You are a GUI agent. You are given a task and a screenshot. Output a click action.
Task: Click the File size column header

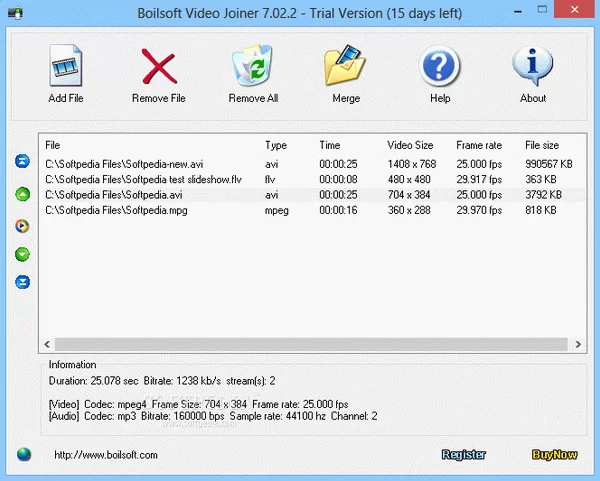click(x=542, y=145)
